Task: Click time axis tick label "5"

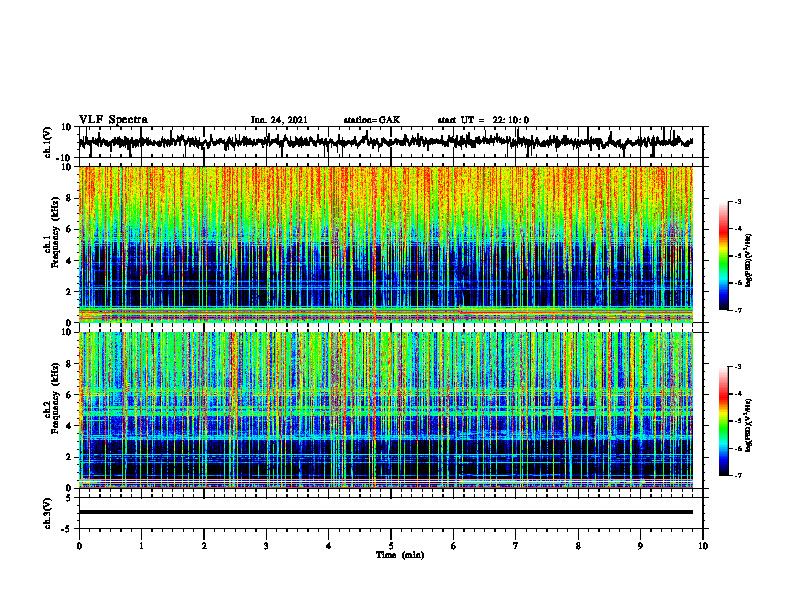Action: [x=391, y=546]
